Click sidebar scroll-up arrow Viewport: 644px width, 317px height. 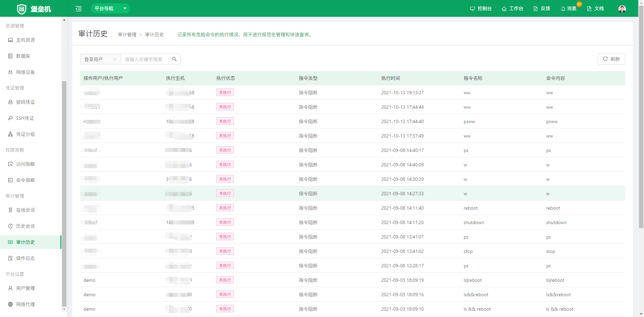click(64, 20)
